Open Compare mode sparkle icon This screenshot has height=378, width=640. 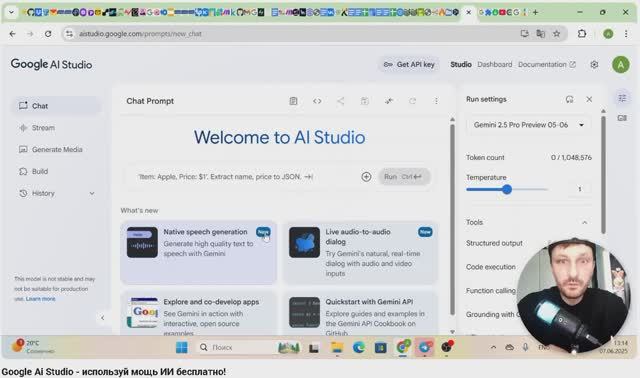pyautogui.click(x=389, y=101)
